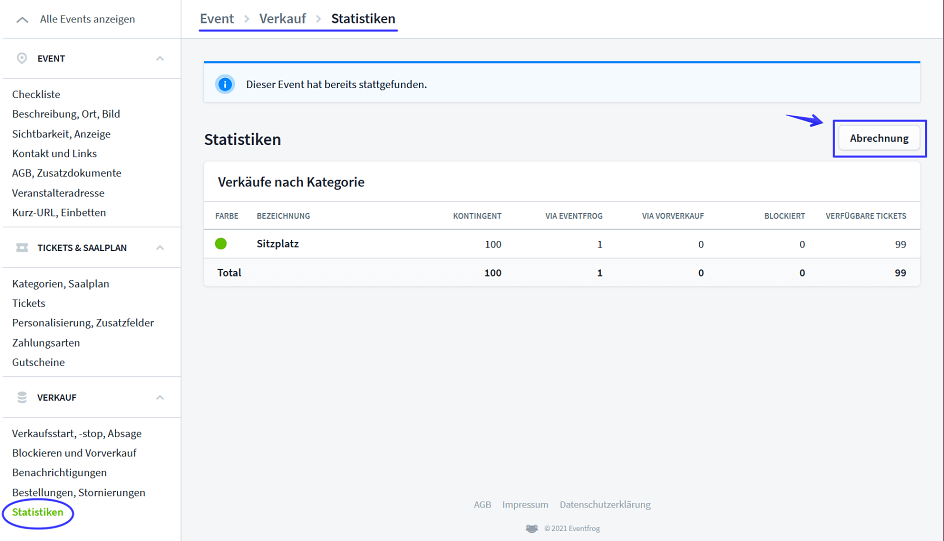Go to Event in the breadcrumb

coord(217,19)
